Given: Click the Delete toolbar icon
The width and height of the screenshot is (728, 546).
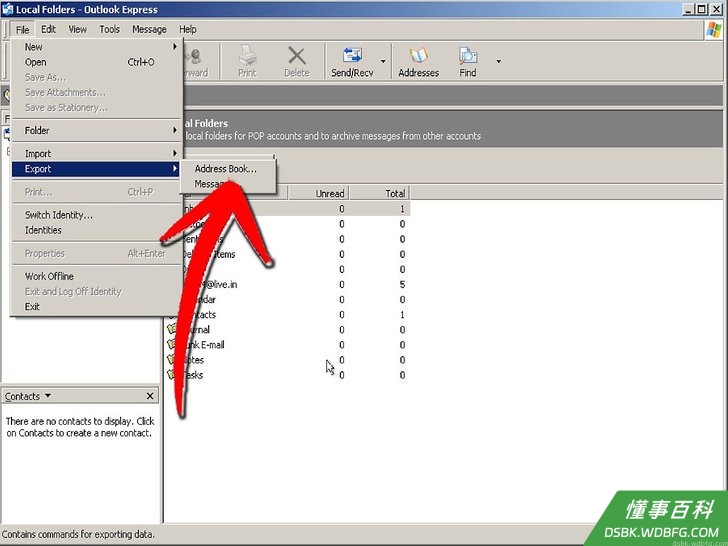Looking at the screenshot, I should coord(297,61).
